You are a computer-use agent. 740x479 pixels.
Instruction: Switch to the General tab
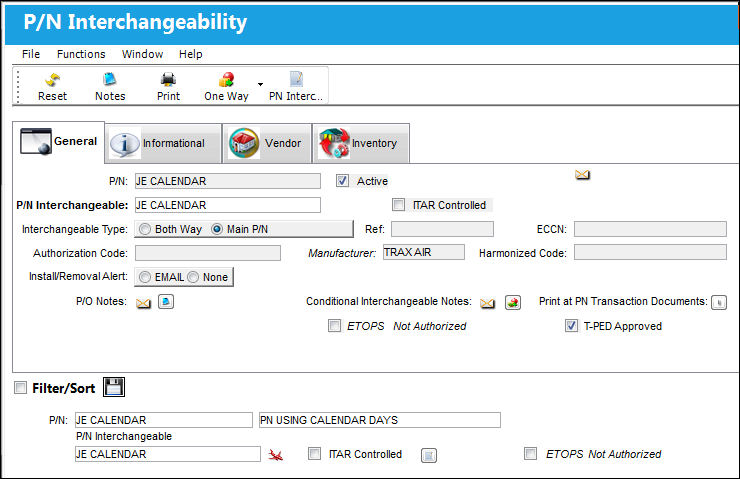[59, 142]
